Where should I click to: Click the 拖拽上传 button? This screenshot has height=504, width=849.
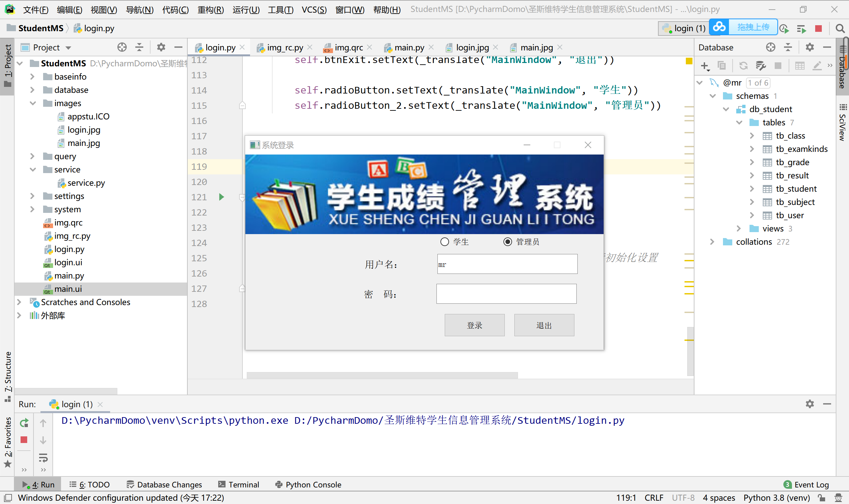753,27
